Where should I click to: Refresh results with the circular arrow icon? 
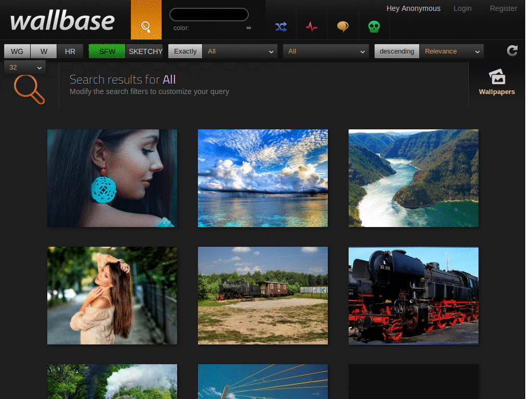pyautogui.click(x=512, y=51)
